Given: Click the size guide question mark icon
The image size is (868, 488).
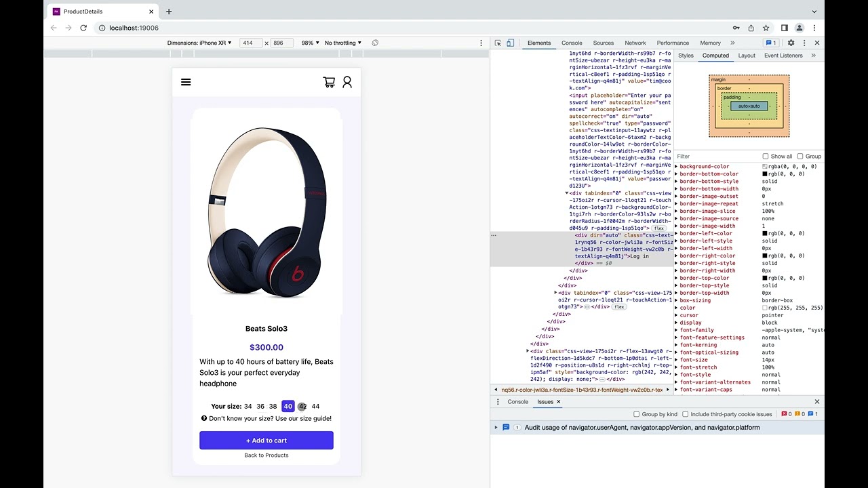Looking at the screenshot, I should [204, 418].
